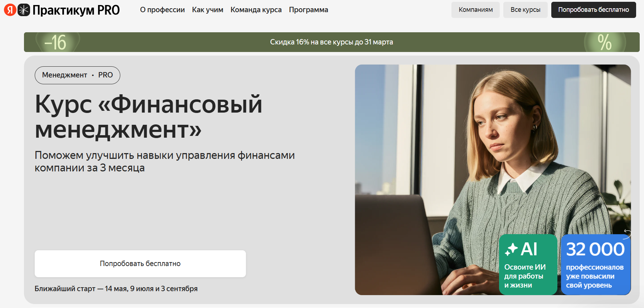Click the small arrow icon above the blue card
Viewport: 644px width, 308px height.
pyautogui.click(x=627, y=234)
